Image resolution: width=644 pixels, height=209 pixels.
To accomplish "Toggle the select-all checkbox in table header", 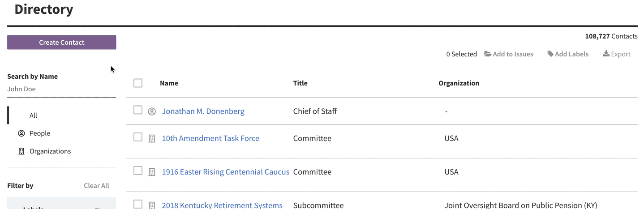I will tap(138, 83).
